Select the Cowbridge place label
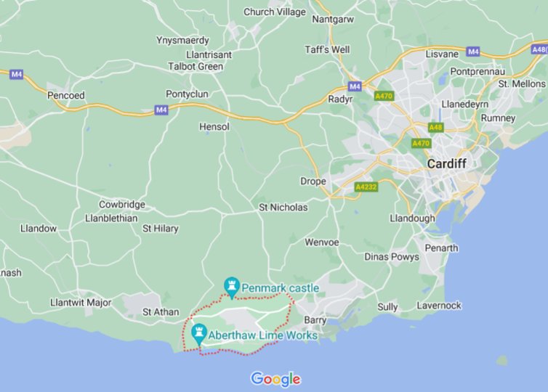The height and width of the screenshot is (392, 548). pos(122,205)
